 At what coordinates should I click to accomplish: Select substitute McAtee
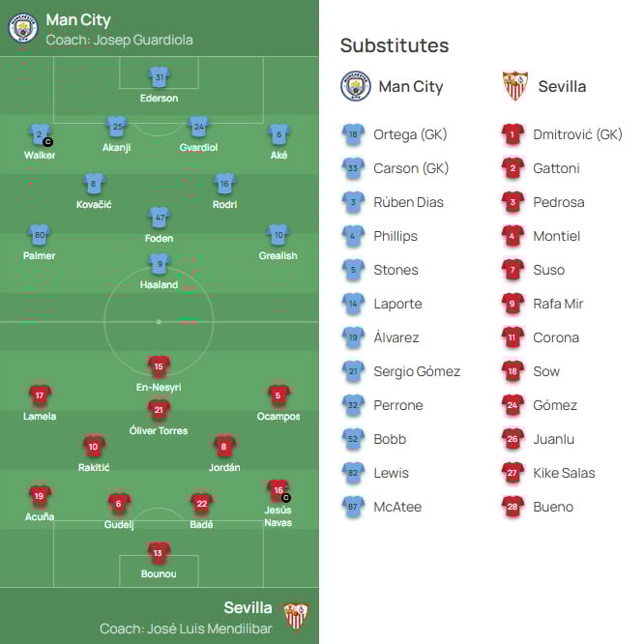(396, 507)
